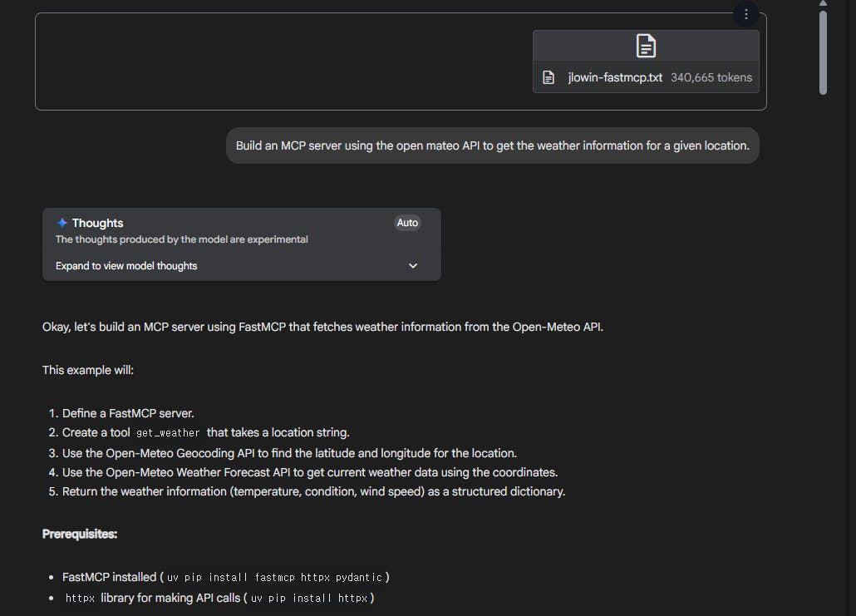Click the vertical scrollbar thumb
Image resolution: width=856 pixels, height=616 pixels.
click(x=823, y=50)
